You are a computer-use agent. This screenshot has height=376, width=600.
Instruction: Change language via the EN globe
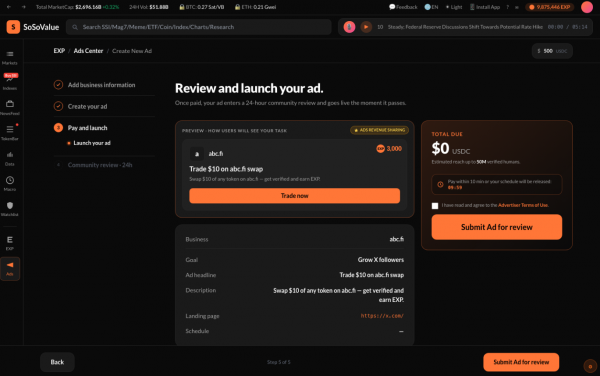(x=431, y=7)
